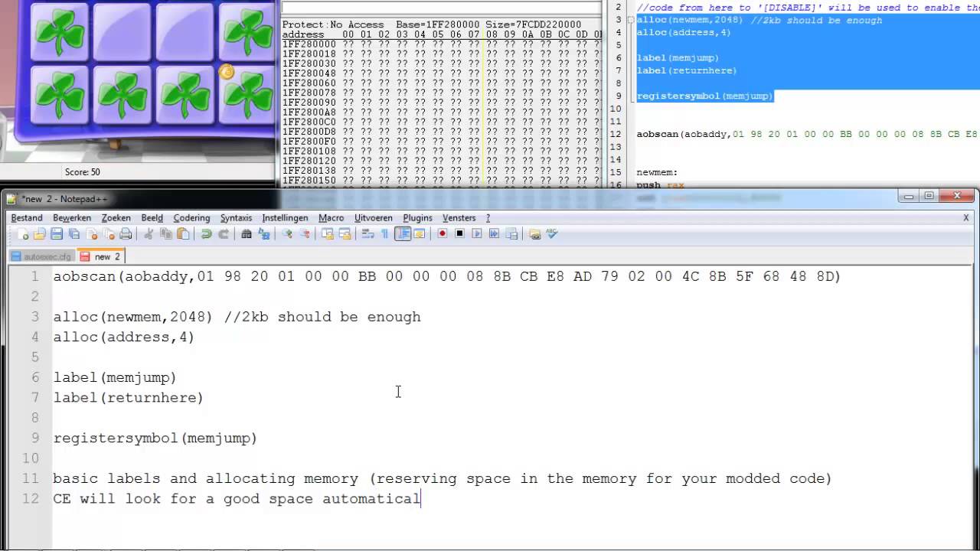The height and width of the screenshot is (551, 980).
Task: Click address 1FF280060 in memory viewer
Action: coord(309,83)
